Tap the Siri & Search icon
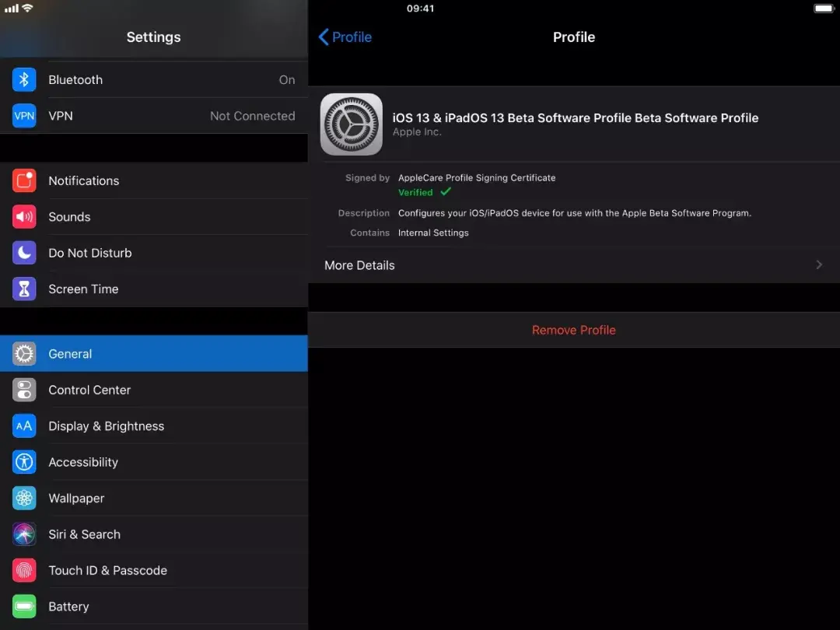Screen dimensions: 840x630 point(24,534)
